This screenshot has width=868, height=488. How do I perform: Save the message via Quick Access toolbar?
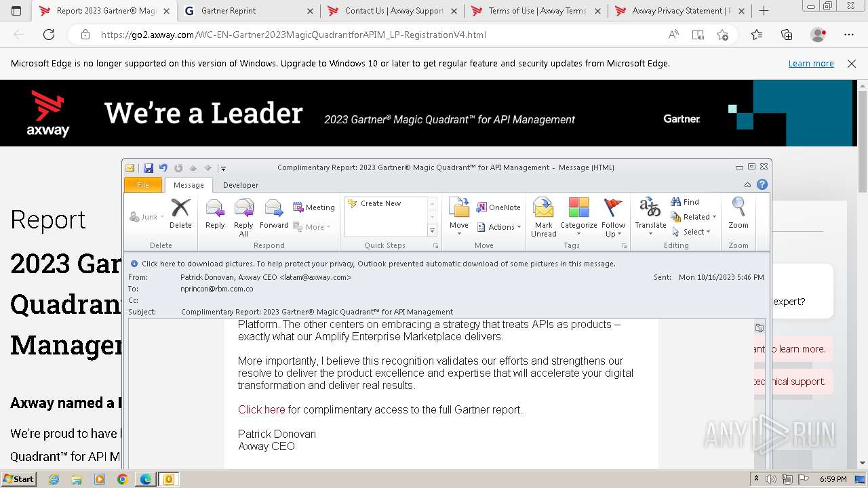click(x=149, y=168)
